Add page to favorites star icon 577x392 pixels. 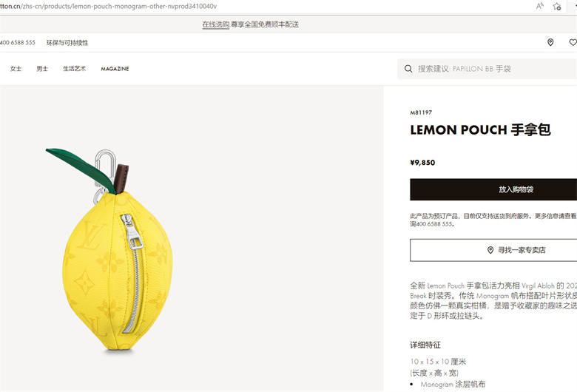coord(557,6)
